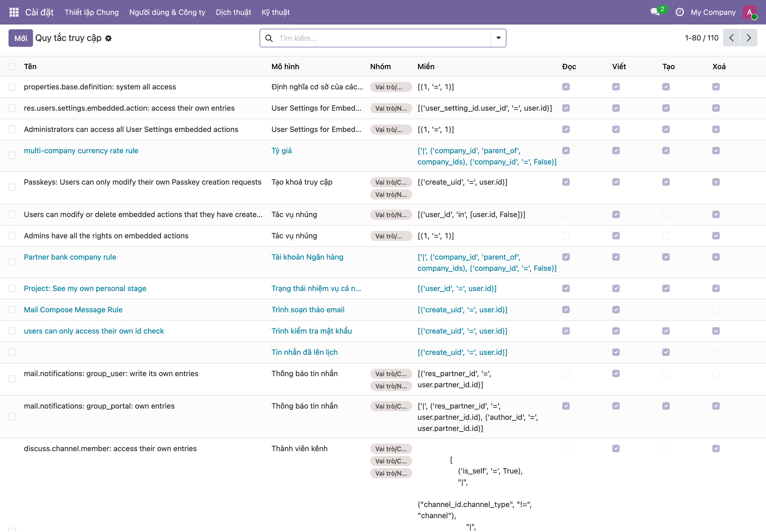
Task: Open Partner bank company rule record
Action: point(70,257)
